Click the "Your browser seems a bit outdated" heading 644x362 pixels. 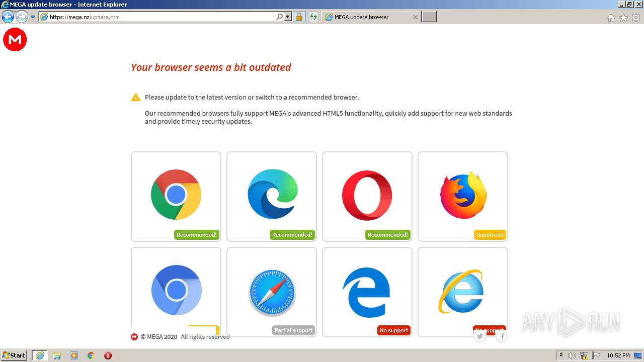[211, 67]
